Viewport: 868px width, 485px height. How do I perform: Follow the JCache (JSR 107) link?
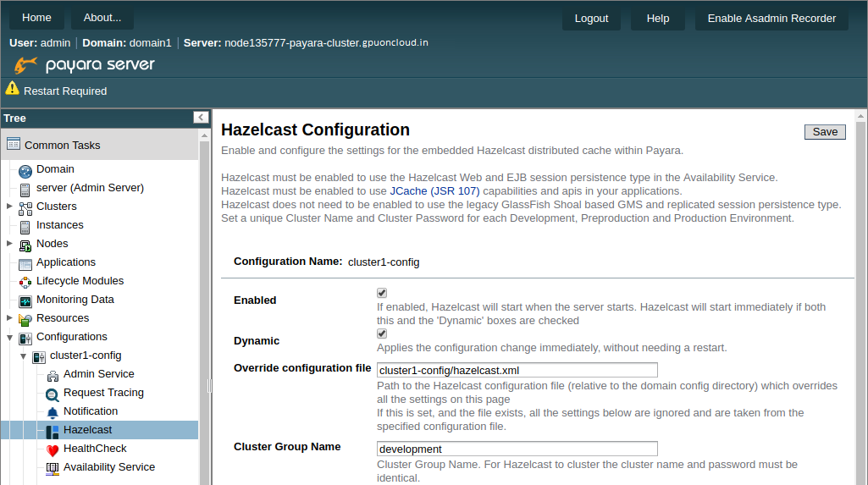coord(434,191)
